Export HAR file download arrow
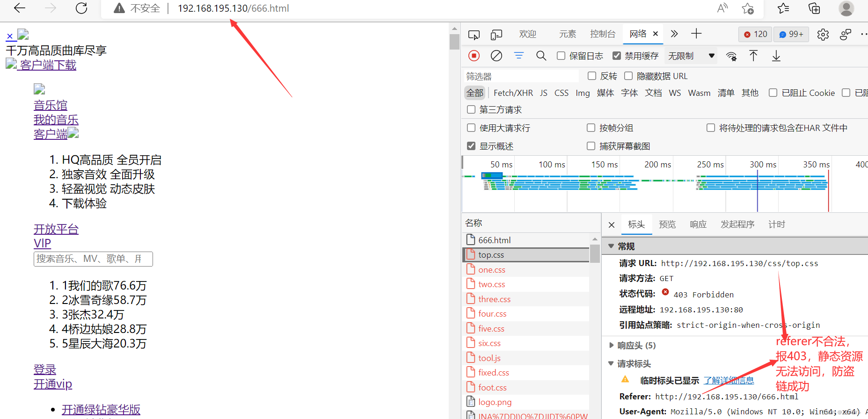This screenshot has width=868, height=419. point(776,56)
